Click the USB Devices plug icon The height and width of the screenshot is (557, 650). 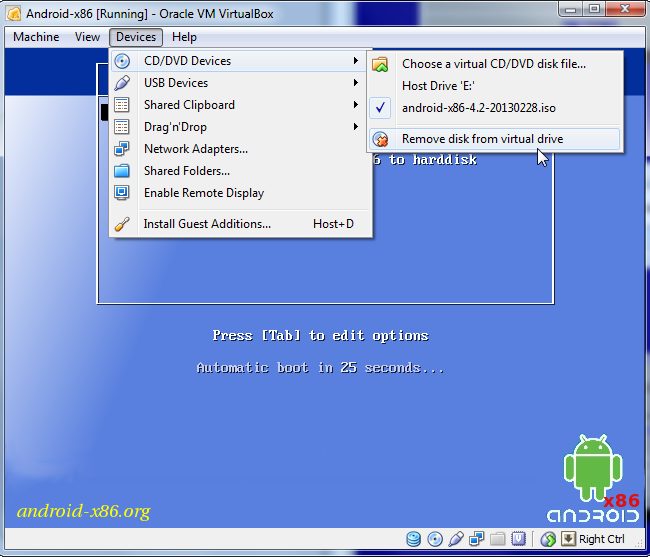click(122, 83)
